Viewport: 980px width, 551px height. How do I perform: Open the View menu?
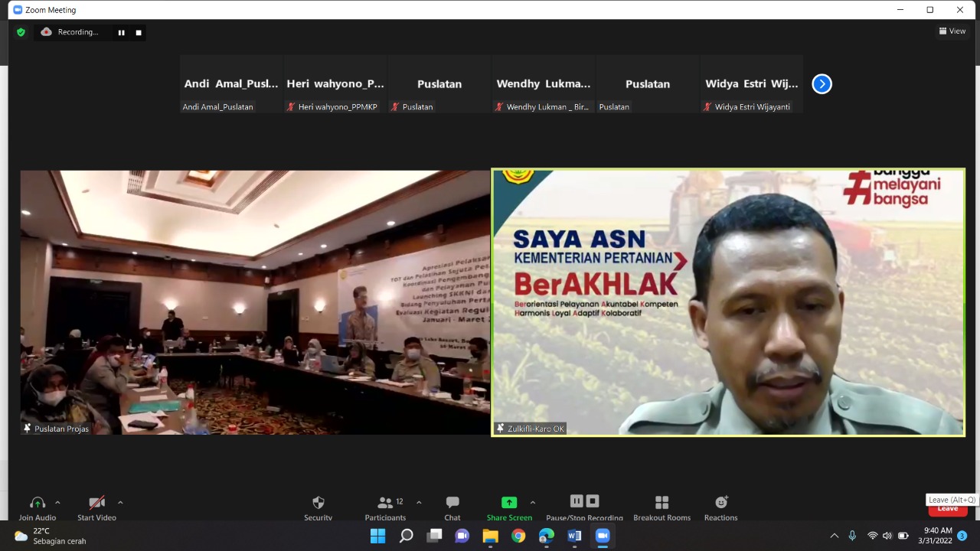click(x=952, y=31)
